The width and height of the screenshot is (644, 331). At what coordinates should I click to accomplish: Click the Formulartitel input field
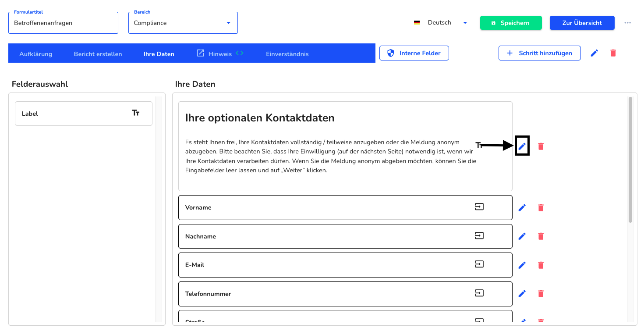tap(63, 23)
